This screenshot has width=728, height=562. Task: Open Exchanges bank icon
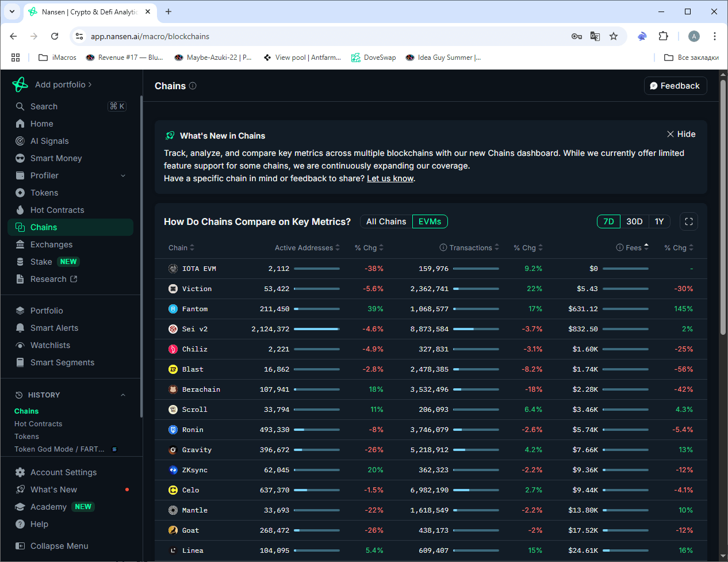[20, 244]
